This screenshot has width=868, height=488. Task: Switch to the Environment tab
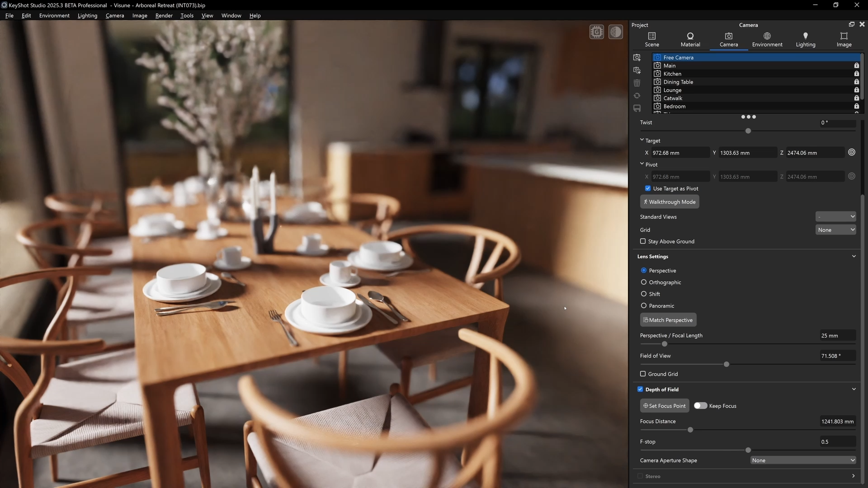click(x=767, y=39)
